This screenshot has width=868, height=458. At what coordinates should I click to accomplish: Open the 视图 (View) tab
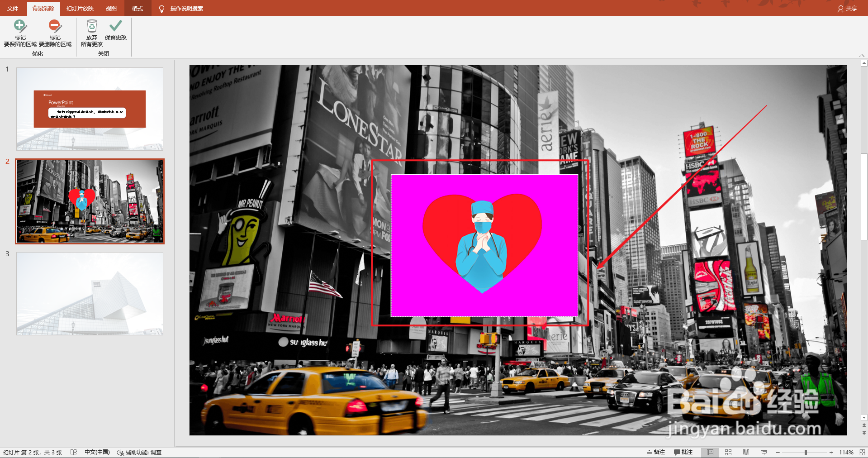[x=111, y=9]
